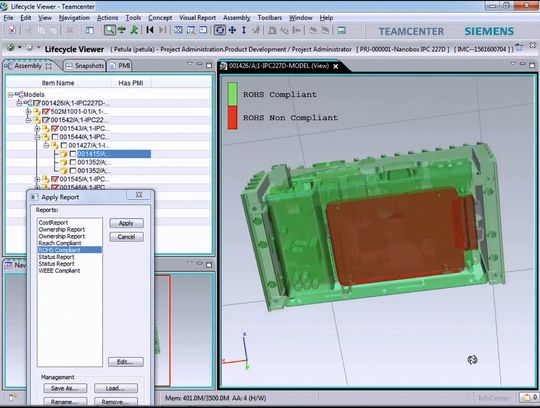Maximize the lower Nav panel
540x408 pixels.
point(209,264)
